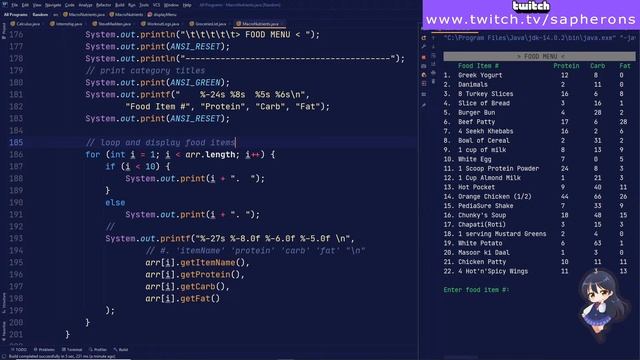Switch to WorkoutLogs.java editor tab

coord(160,24)
